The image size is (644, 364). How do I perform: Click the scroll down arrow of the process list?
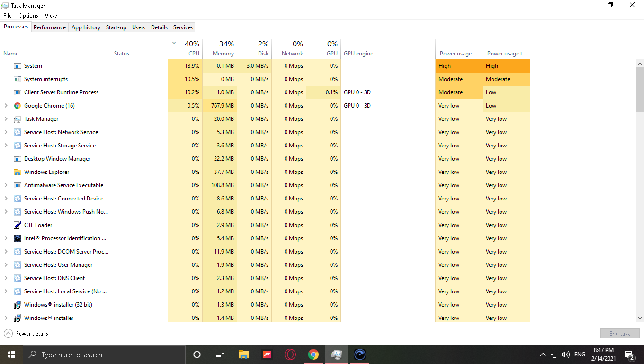(640, 318)
